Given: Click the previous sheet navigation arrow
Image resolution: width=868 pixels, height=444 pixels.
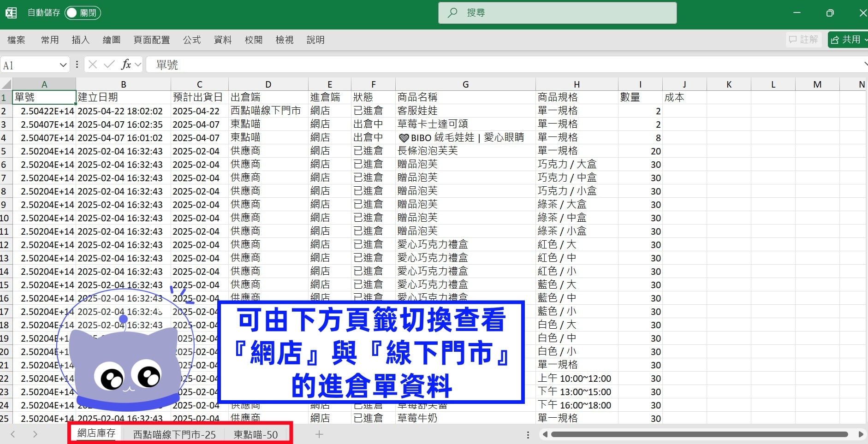Looking at the screenshot, I should pyautogui.click(x=13, y=434).
